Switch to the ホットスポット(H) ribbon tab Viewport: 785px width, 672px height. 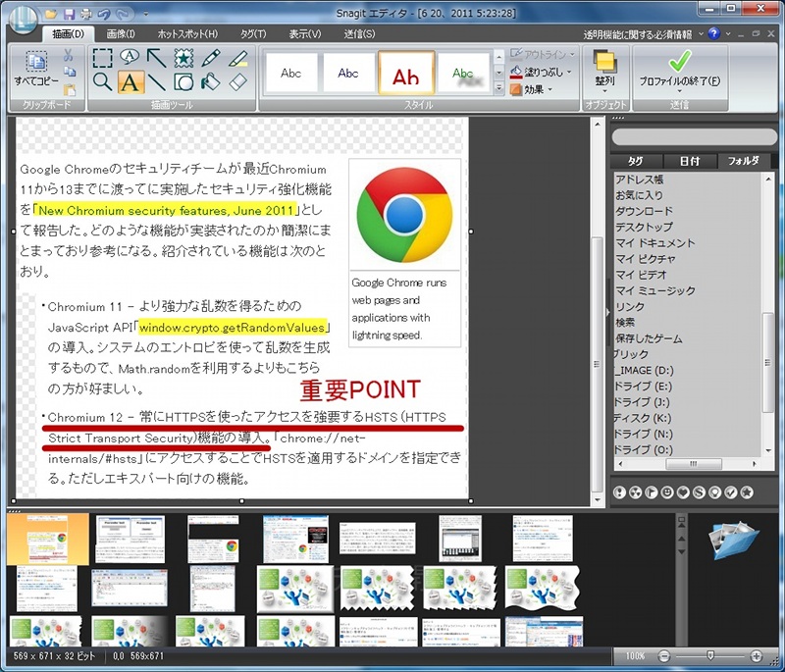[x=187, y=34]
